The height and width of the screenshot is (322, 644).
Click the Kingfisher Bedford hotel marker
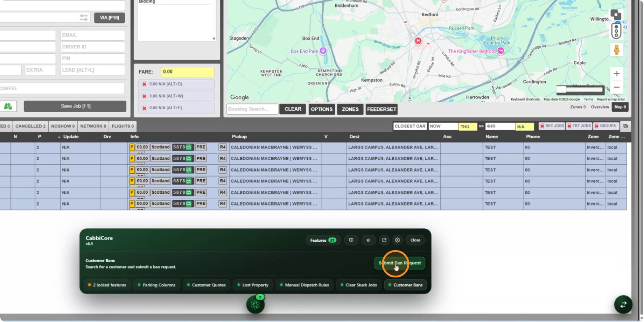point(501,51)
